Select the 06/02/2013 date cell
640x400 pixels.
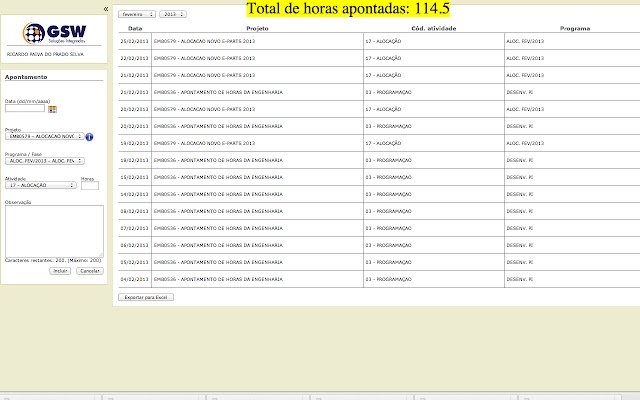pyautogui.click(x=135, y=245)
